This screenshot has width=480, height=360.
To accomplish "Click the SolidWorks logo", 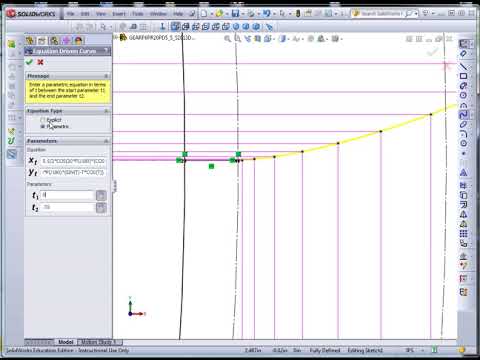I will (x=32, y=14).
